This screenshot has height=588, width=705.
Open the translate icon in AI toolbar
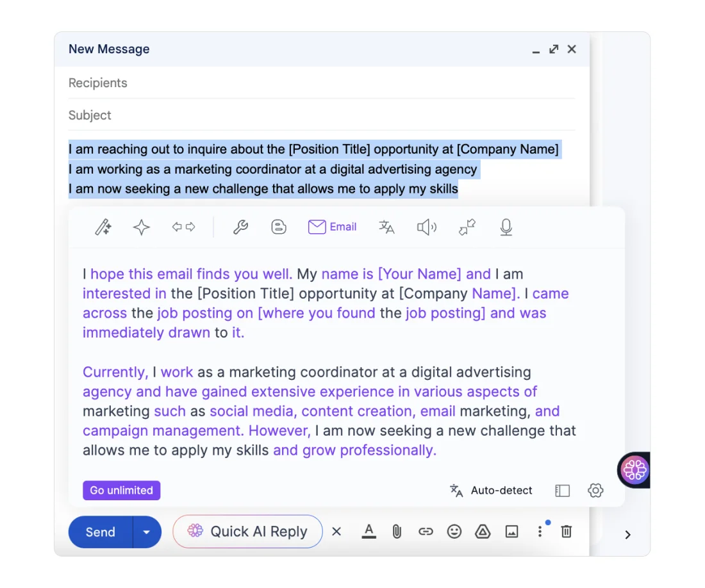(x=386, y=227)
